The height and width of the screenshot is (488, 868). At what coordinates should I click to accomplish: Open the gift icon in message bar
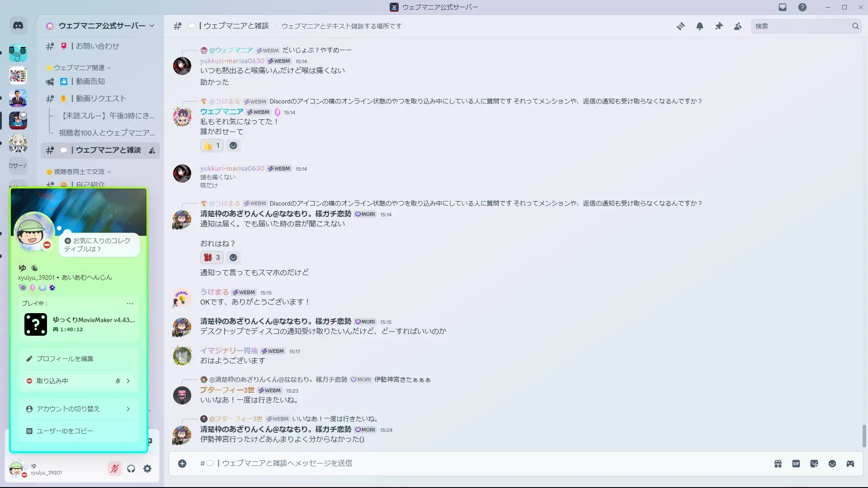[778, 464]
